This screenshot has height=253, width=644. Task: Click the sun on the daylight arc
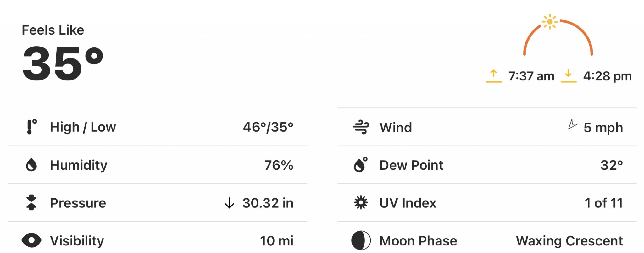(x=550, y=22)
